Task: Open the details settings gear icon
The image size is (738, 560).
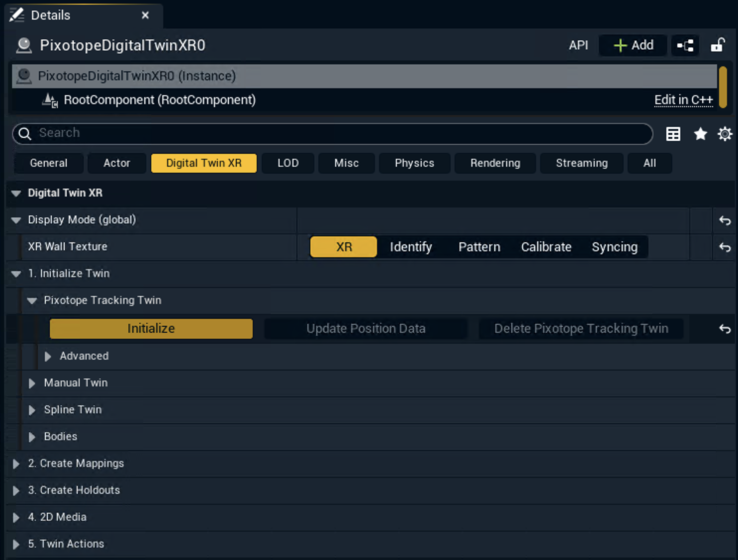Action: click(x=725, y=134)
